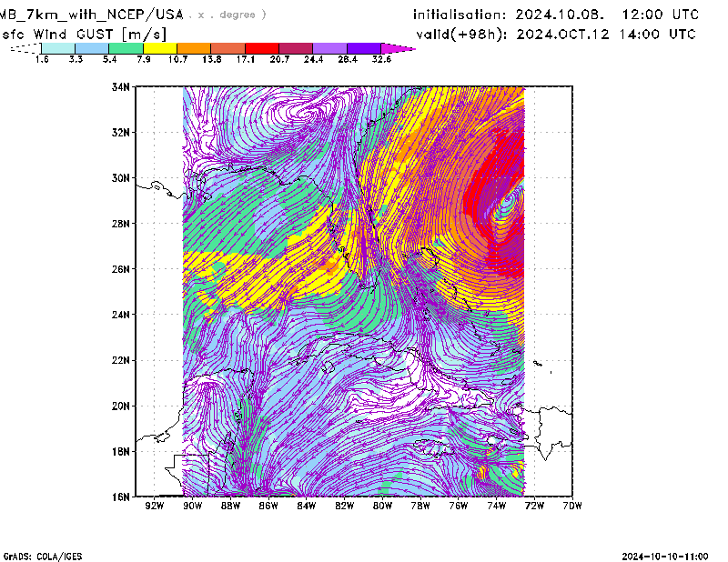Image resolution: width=728 pixels, height=562 pixels.
Task: Click the 'MB_7km_with_NCEP/USA' model label
Action: [x=92, y=15]
